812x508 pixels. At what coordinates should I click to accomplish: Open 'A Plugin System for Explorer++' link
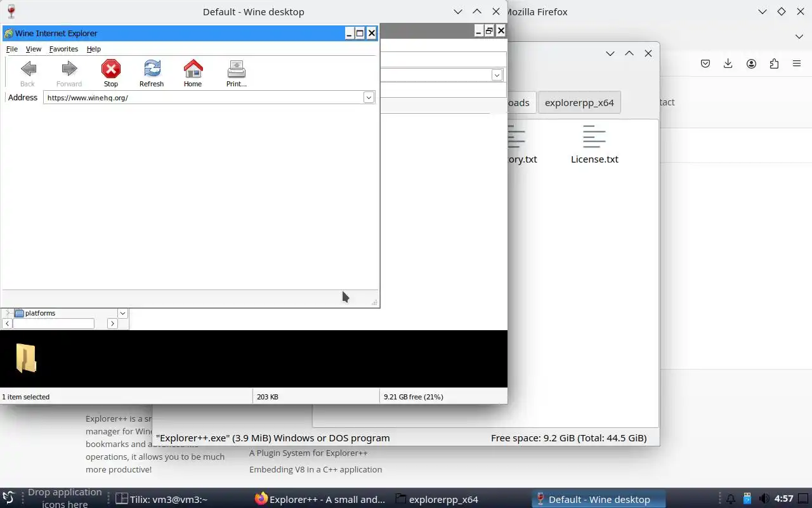coord(308,453)
